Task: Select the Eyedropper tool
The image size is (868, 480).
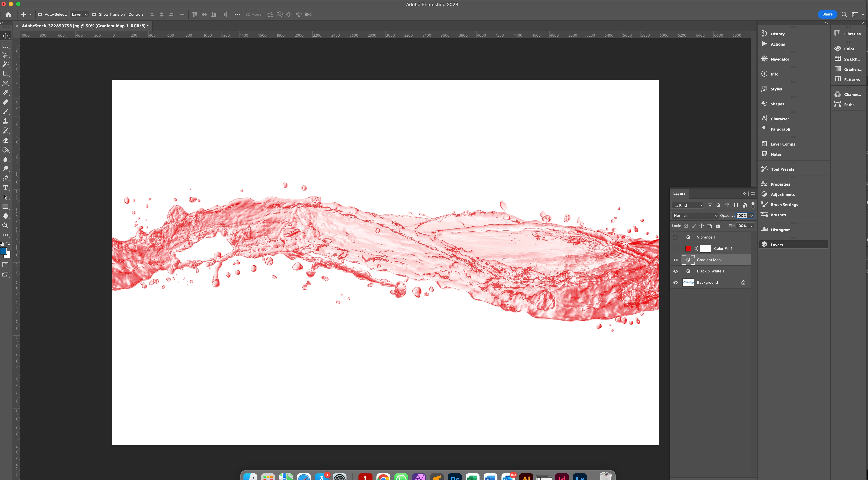Action: pos(5,93)
